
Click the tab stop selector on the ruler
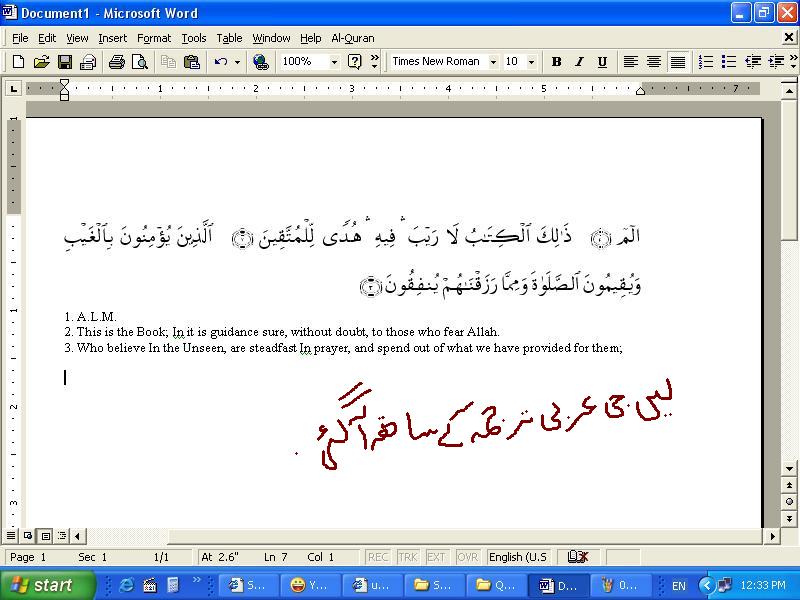[14, 89]
